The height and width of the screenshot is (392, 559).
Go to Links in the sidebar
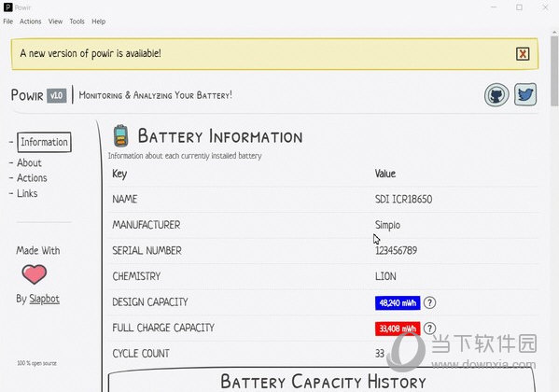(27, 193)
